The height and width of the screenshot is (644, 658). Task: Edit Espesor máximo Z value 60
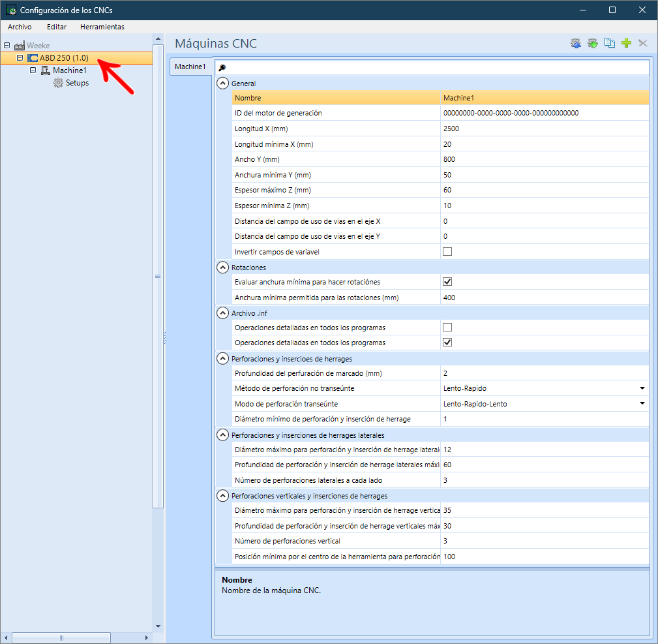pos(545,190)
